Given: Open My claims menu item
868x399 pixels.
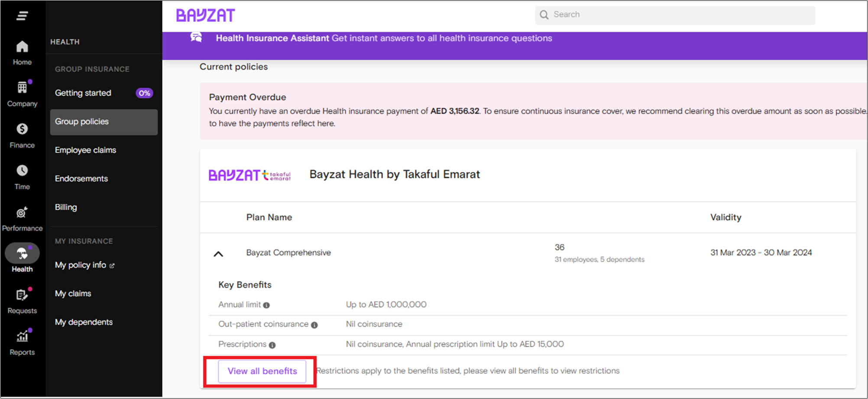Looking at the screenshot, I should (x=73, y=294).
